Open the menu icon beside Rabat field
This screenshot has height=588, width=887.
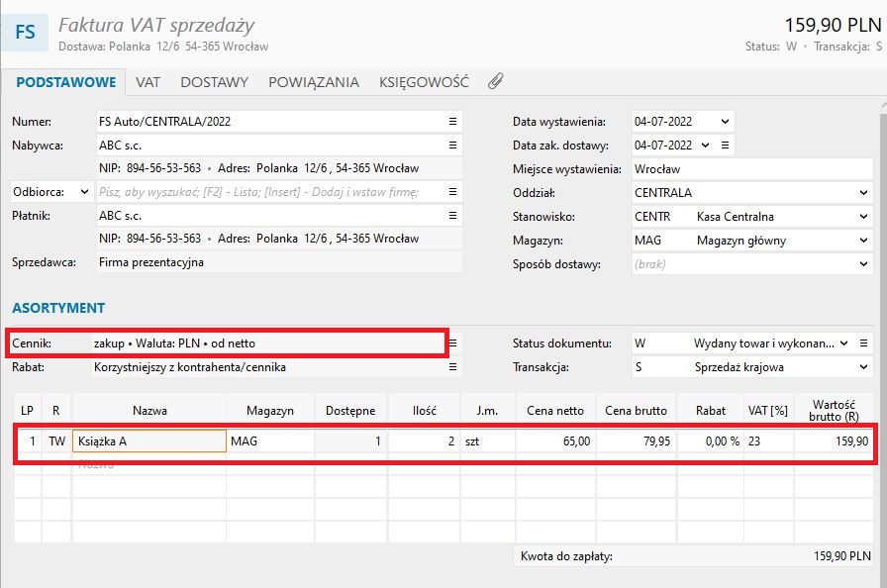452,367
